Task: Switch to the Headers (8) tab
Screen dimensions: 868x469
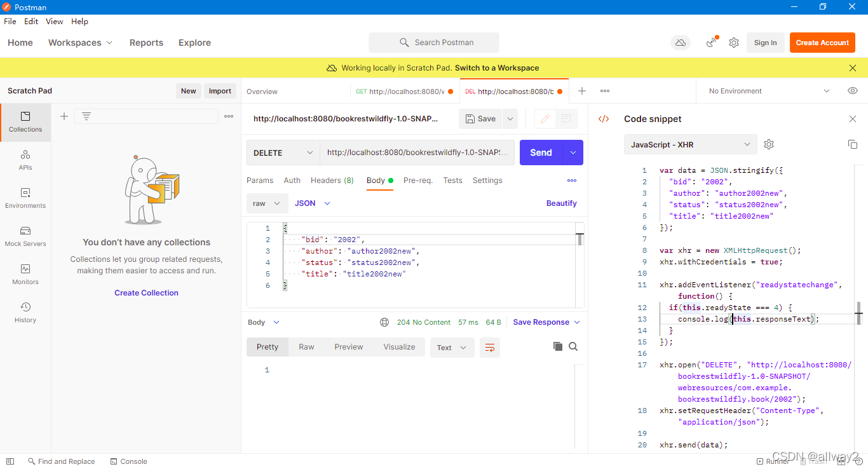Action: [x=332, y=180]
